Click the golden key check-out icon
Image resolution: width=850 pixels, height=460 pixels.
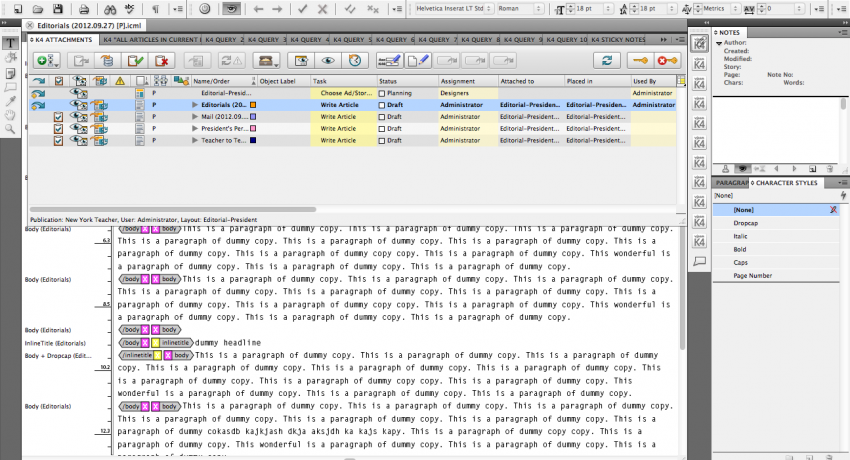tap(640, 61)
